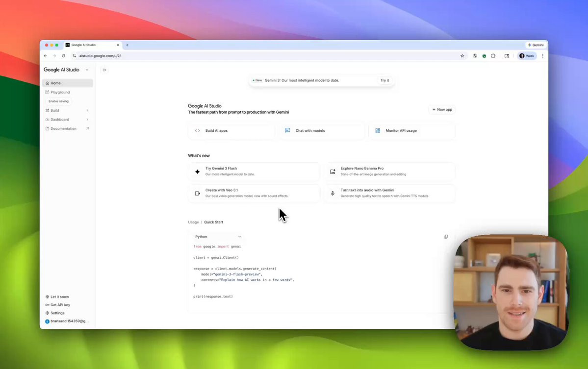Open the Try Gemini 3 Flash card
Image resolution: width=588 pixels, height=369 pixels.
254,171
